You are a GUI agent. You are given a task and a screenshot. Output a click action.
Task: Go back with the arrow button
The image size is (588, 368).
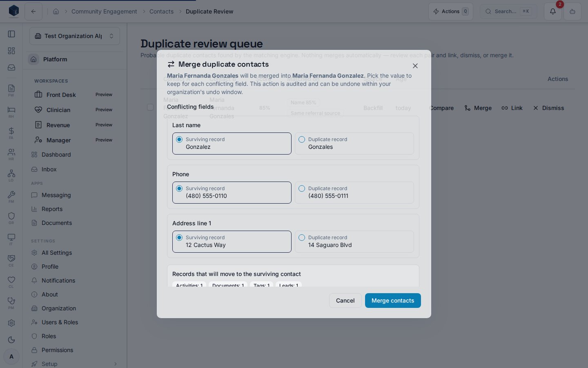point(33,11)
